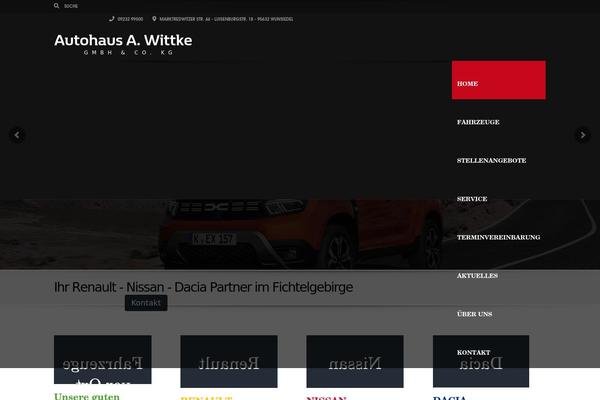
Task: Click the green 'Unsere guten' heading
Action: (87, 396)
